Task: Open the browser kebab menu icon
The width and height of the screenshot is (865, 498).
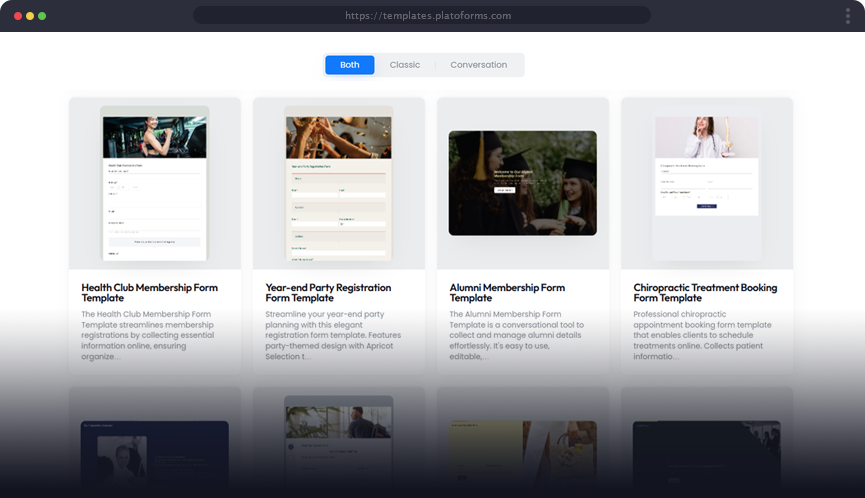Action: [847, 16]
